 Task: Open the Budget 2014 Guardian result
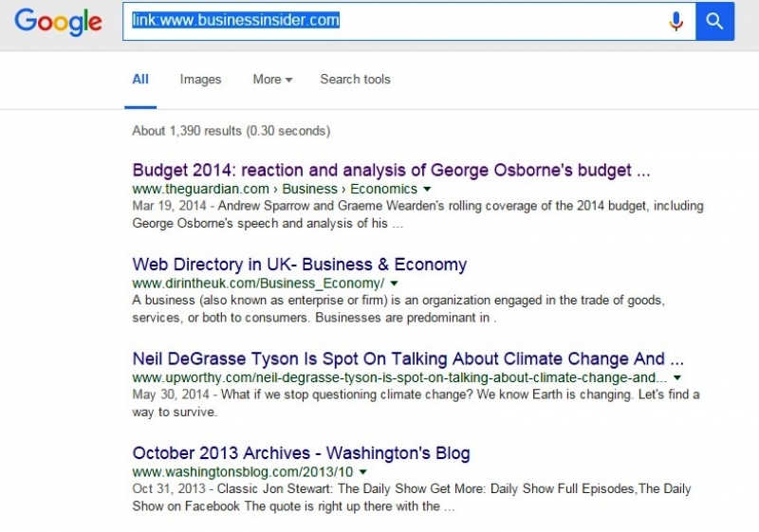(391, 171)
